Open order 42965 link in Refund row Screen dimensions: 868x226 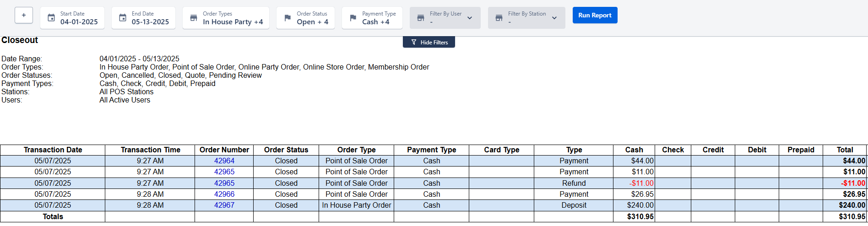pyautogui.click(x=224, y=183)
